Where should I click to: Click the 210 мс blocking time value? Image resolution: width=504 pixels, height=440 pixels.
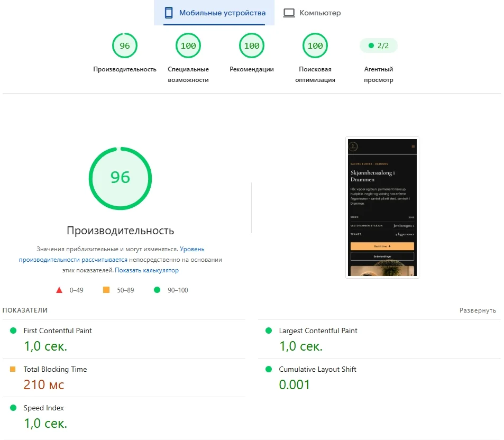[44, 384]
